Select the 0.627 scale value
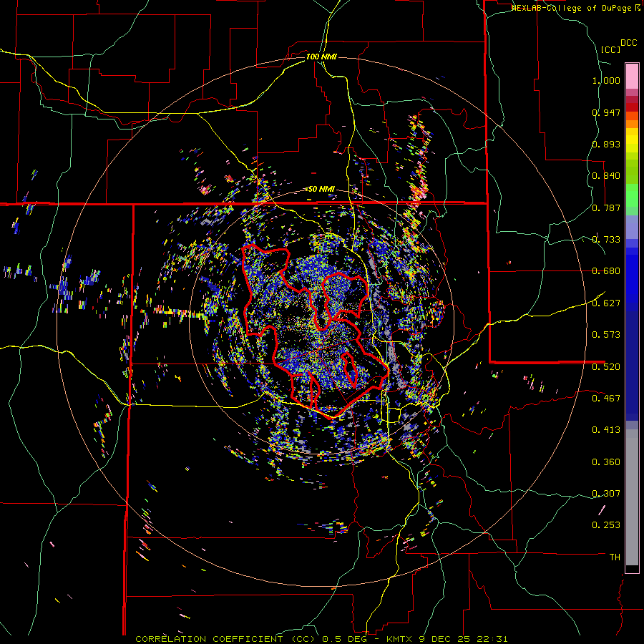Screen dimensions: 644x644 606,303
